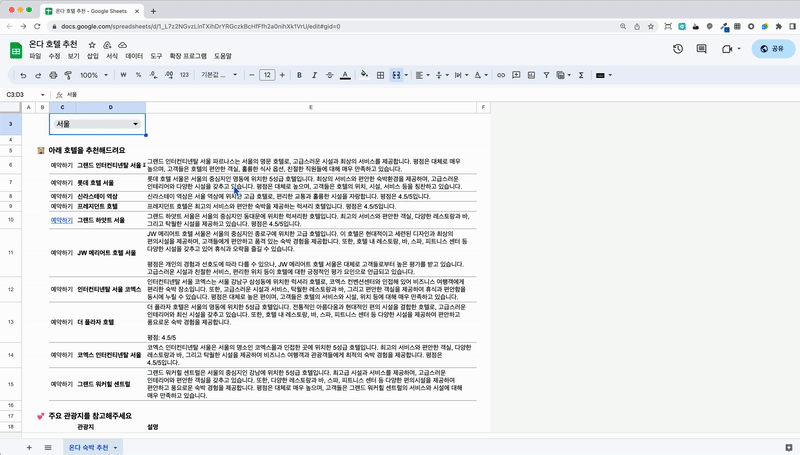Image resolution: width=800 pixels, height=455 pixels.
Task: Click the name box showing C3:D3
Action: [x=24, y=94]
